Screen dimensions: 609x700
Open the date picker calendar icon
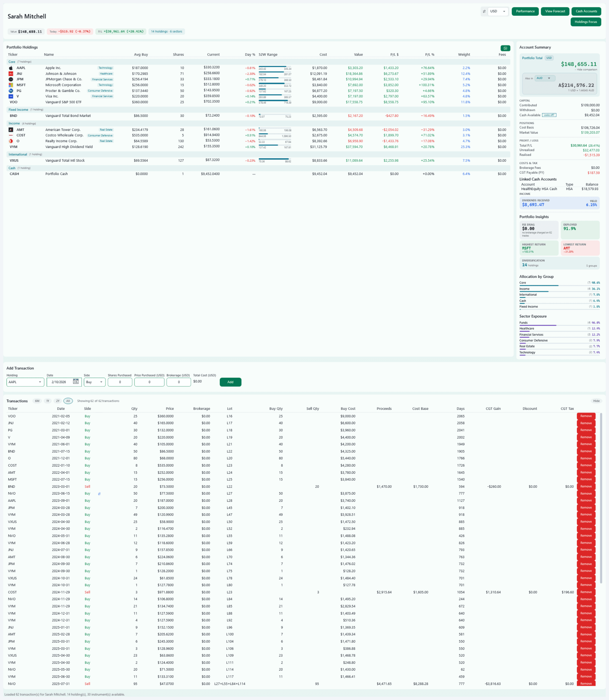coord(76,382)
